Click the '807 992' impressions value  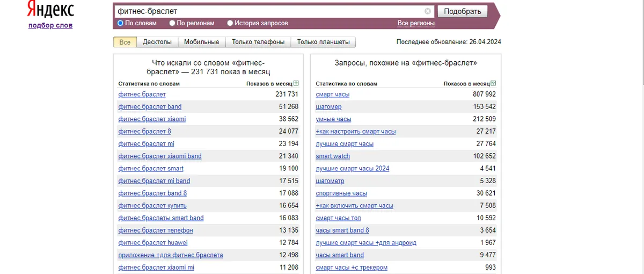[x=484, y=95]
